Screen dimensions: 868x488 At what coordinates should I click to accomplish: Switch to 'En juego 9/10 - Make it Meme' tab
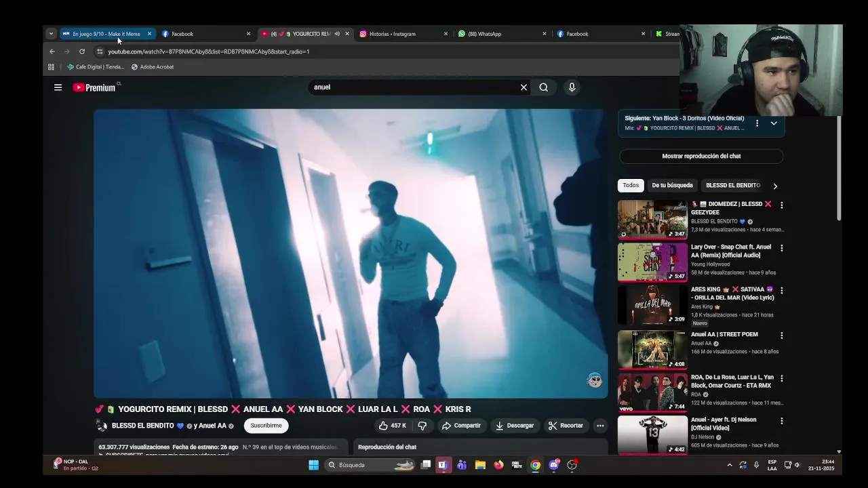[x=106, y=34]
